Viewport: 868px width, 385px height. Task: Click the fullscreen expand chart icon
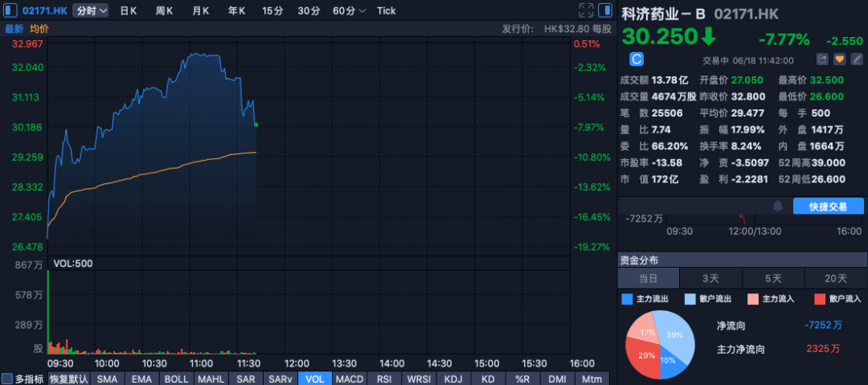tap(585, 10)
